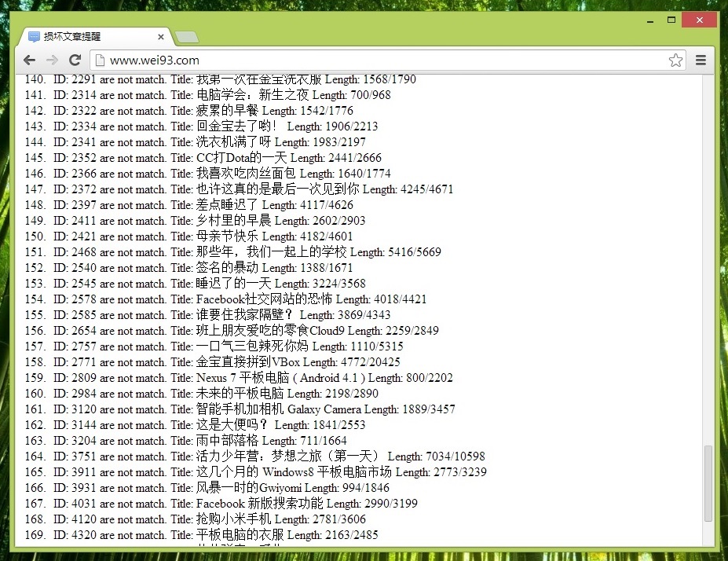Minimize the browser window
This screenshot has height=561, width=728.
click(650, 20)
